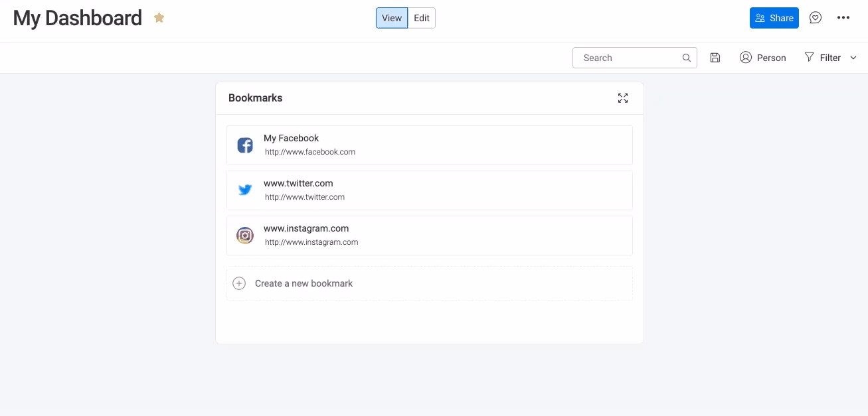Click the floppy disk save icon
The width and height of the screenshot is (868, 416).
pyautogui.click(x=715, y=58)
